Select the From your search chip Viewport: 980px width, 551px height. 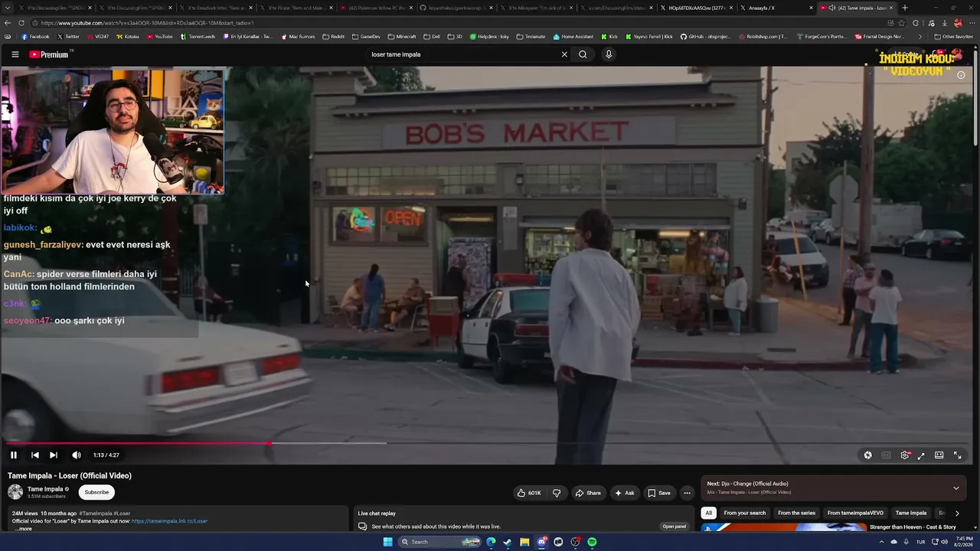click(x=745, y=513)
